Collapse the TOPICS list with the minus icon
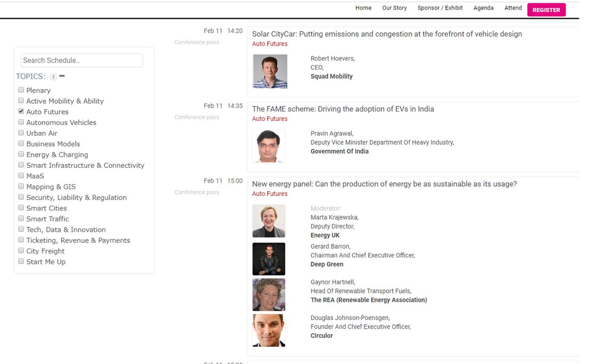605x364 pixels. click(62, 76)
